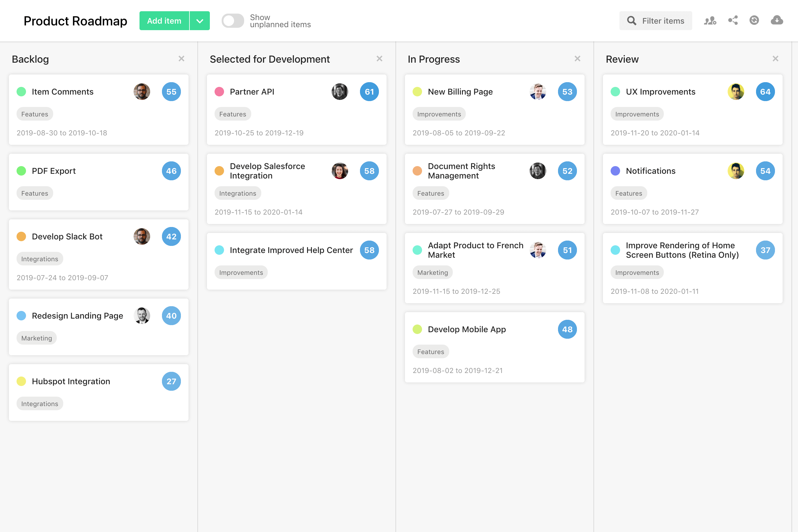
Task: Open the share roadmap icon
Action: (733, 20)
